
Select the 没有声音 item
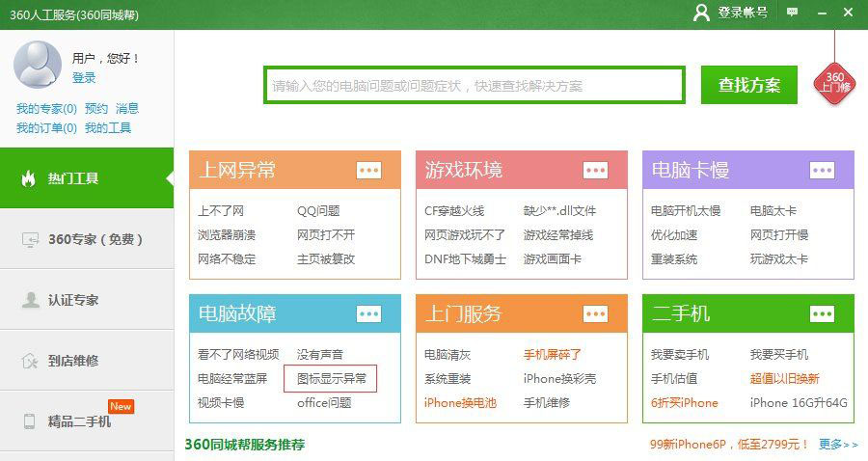320,355
